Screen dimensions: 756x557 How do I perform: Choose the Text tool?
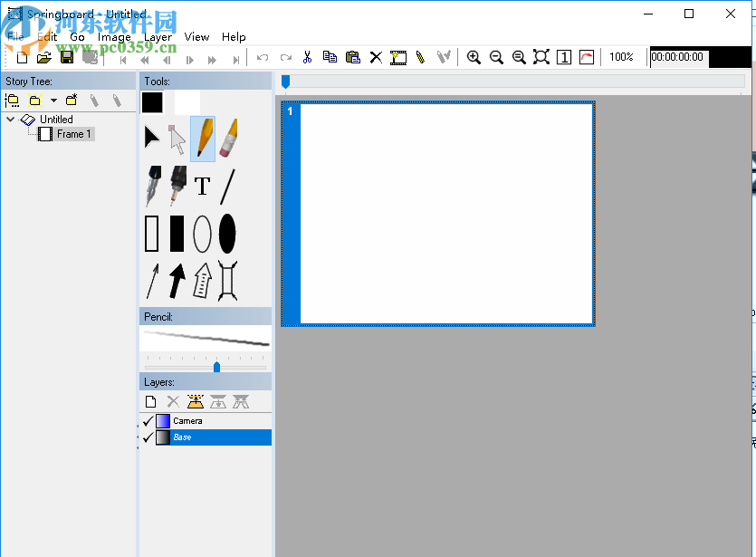coord(202,187)
